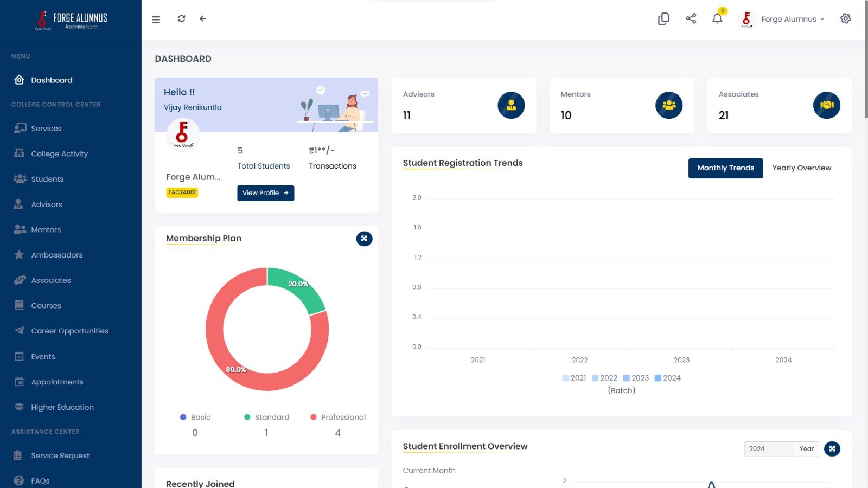Switch to Yearly Overview tab
This screenshot has width=868, height=488.
coord(801,168)
